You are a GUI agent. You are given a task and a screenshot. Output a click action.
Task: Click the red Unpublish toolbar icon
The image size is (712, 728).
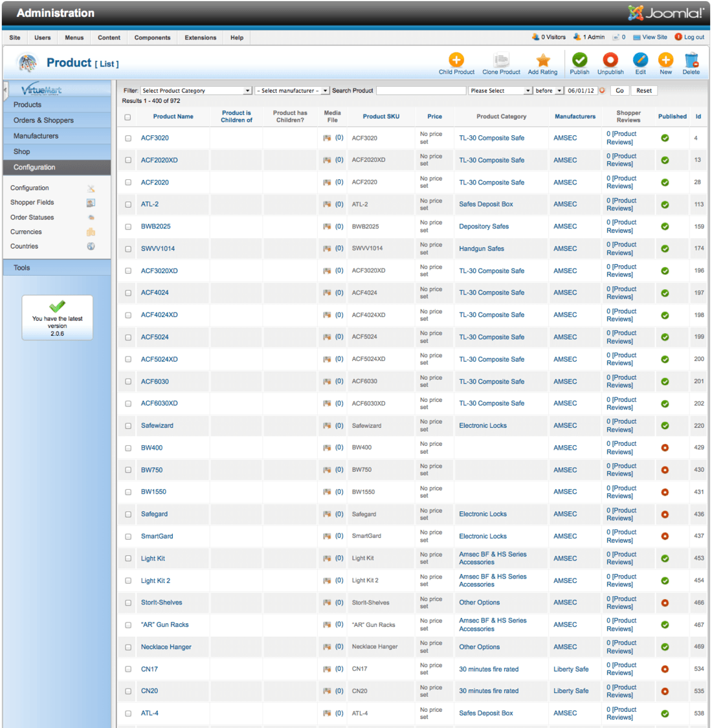click(x=610, y=60)
